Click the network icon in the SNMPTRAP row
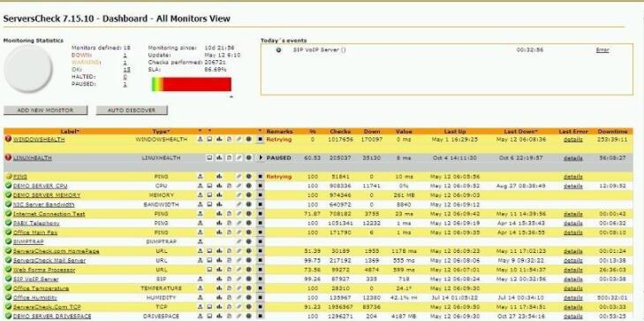 (x=200, y=241)
